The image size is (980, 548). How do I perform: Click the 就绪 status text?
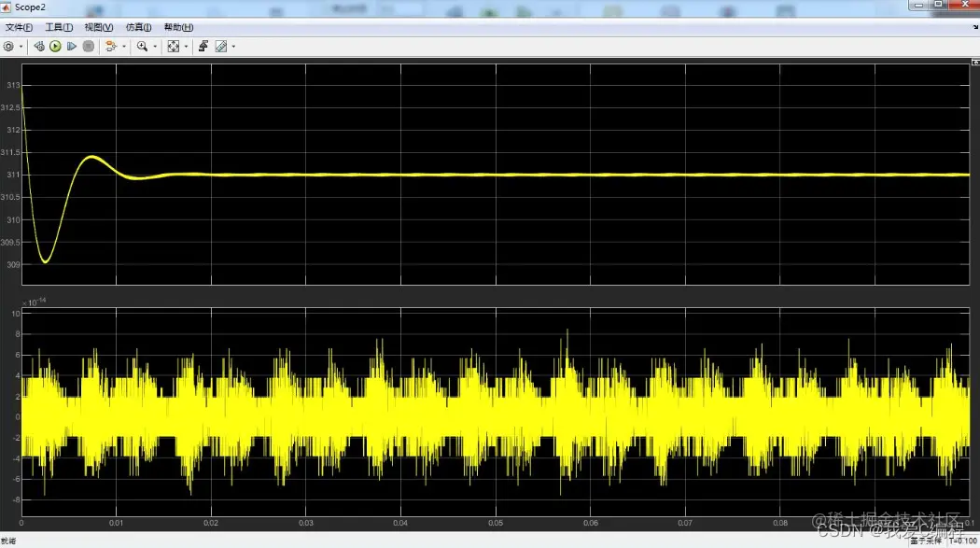8,541
